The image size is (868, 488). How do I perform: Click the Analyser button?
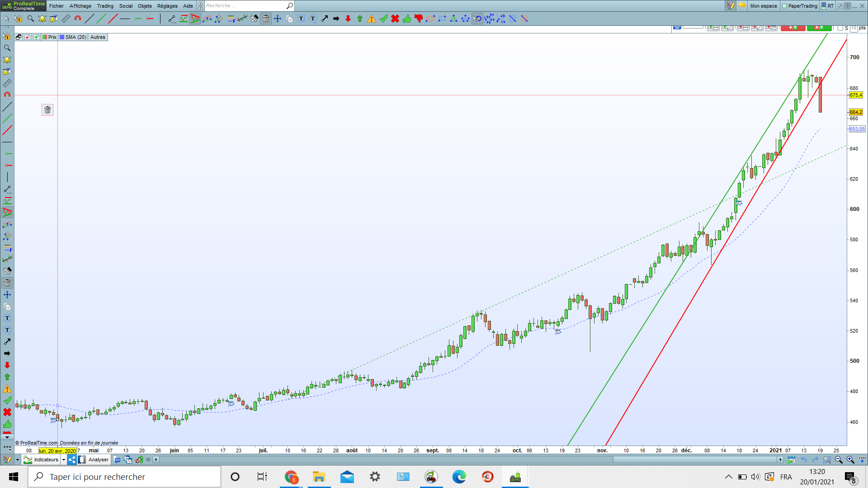98,460
